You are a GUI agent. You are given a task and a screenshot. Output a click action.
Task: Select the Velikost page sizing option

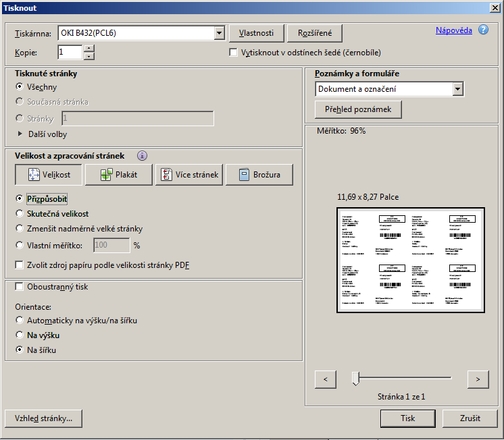tap(48, 175)
